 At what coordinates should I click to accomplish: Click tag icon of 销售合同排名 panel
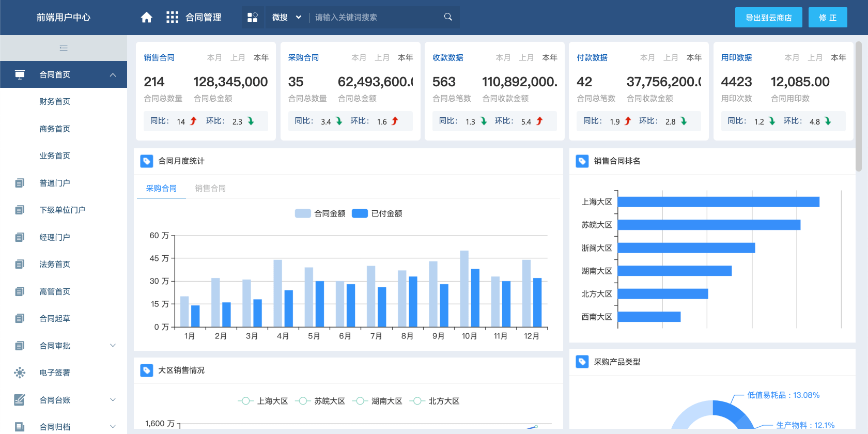tap(582, 161)
